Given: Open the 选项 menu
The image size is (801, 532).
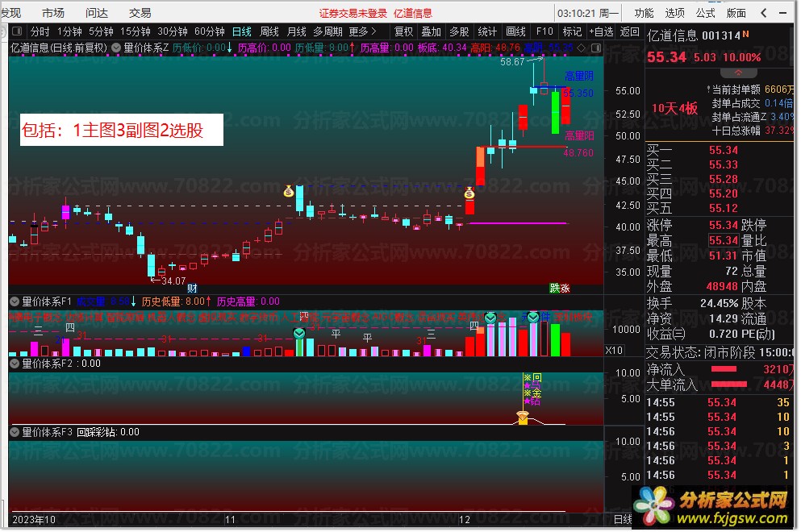Looking at the screenshot, I should click(x=674, y=13).
